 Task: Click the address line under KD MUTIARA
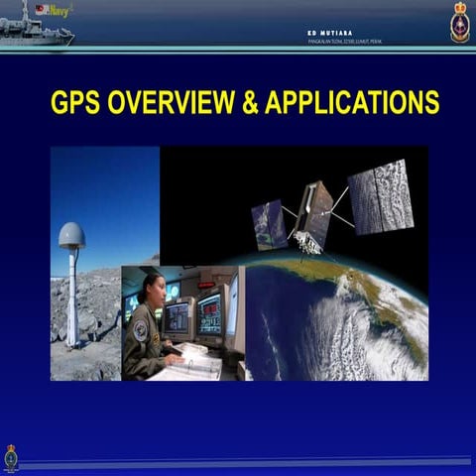tap(345, 42)
